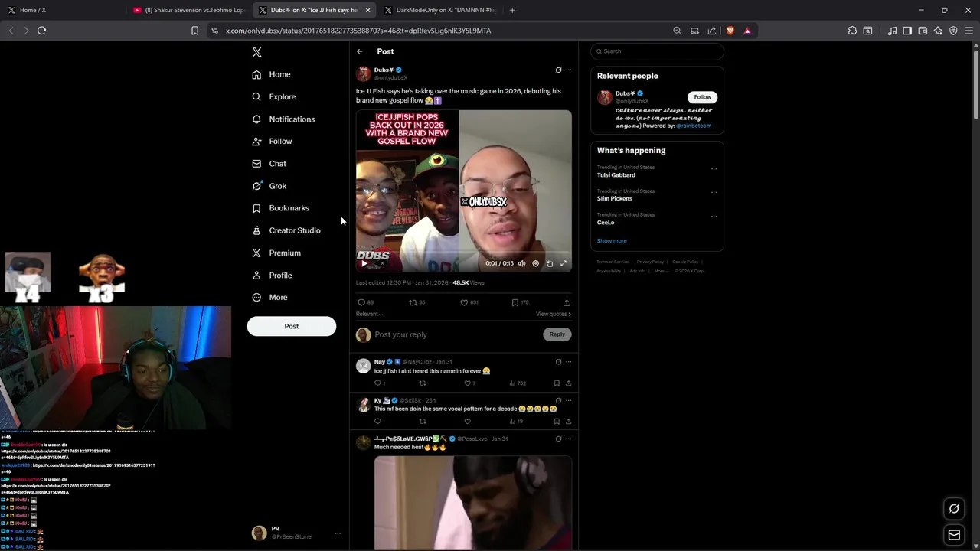
Task: Open Chat in the X sidebar
Action: tap(269, 164)
